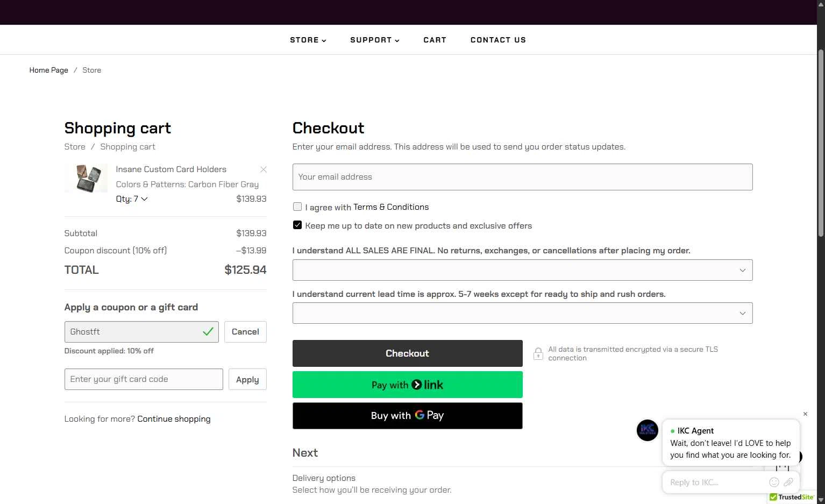Close the IKC Agent chat popup
The image size is (825, 504).
805,414
